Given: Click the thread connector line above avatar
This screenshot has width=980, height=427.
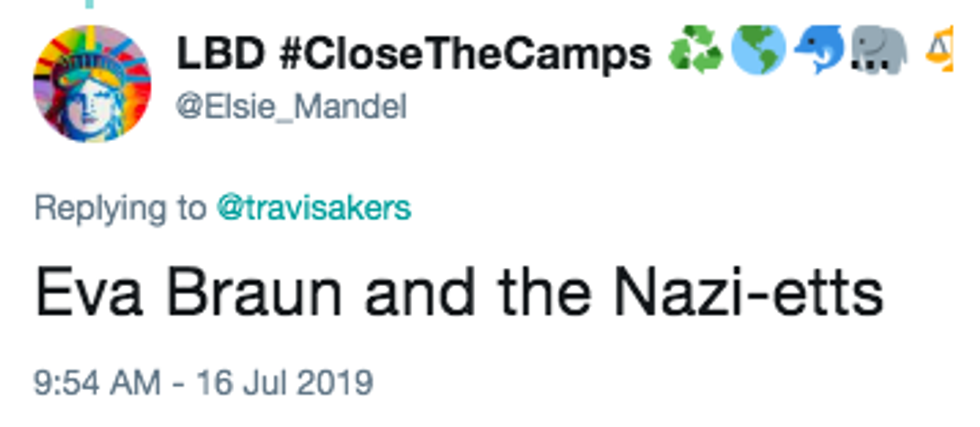Looking at the screenshot, I should (x=91, y=5).
